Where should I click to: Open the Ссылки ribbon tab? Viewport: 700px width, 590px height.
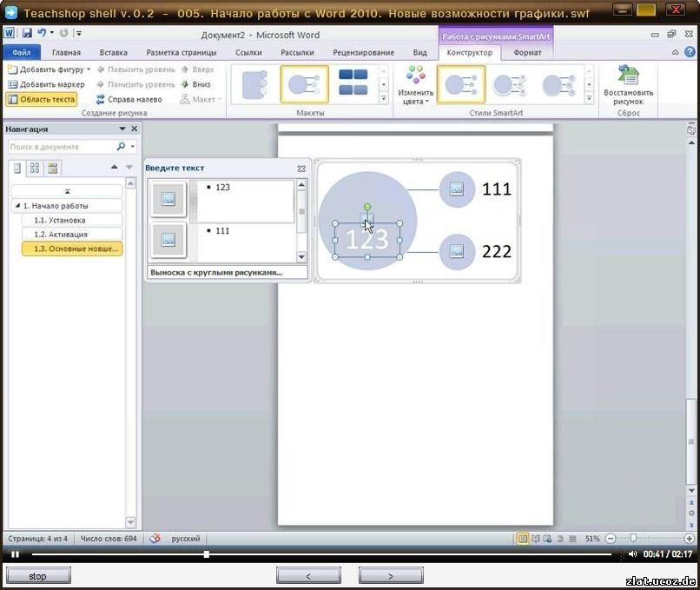coord(248,52)
